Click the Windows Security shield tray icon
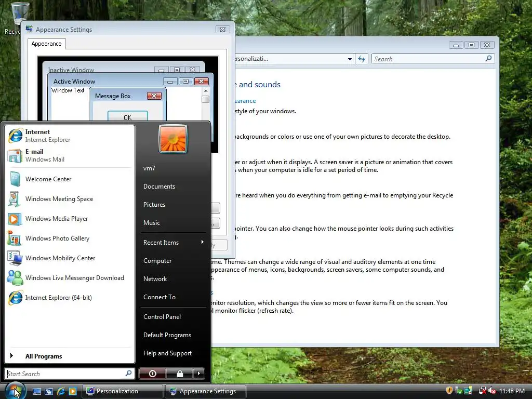The image size is (532, 399). click(x=449, y=391)
